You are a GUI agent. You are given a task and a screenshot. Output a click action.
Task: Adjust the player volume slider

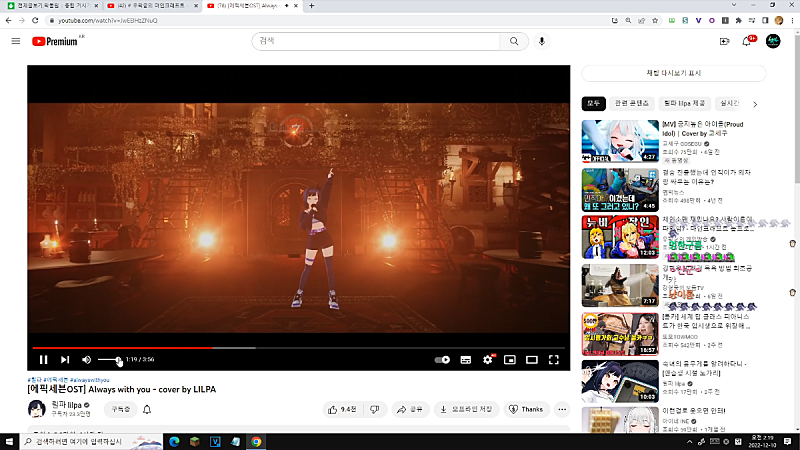tap(110, 360)
